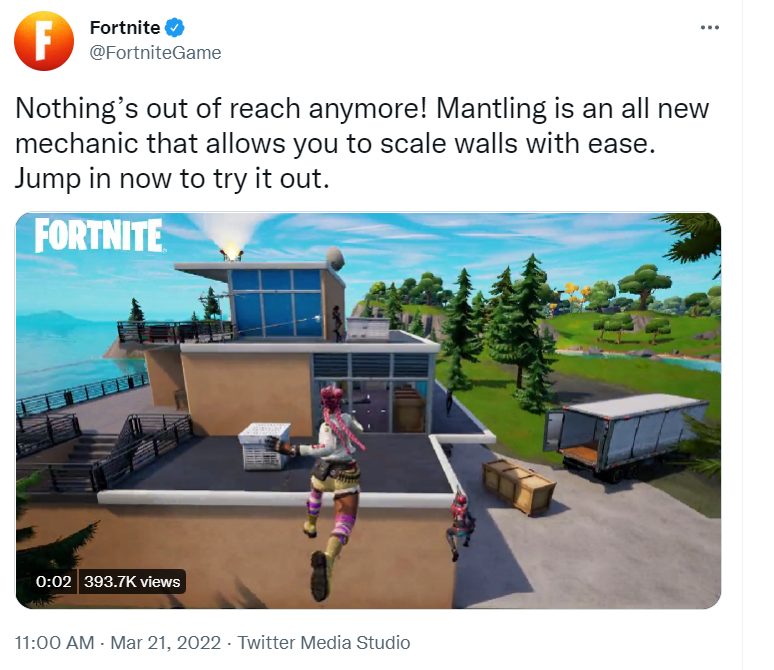The height and width of the screenshot is (670, 774).
Task: Click the Fortnite orange F profile avatar
Action: [44, 41]
